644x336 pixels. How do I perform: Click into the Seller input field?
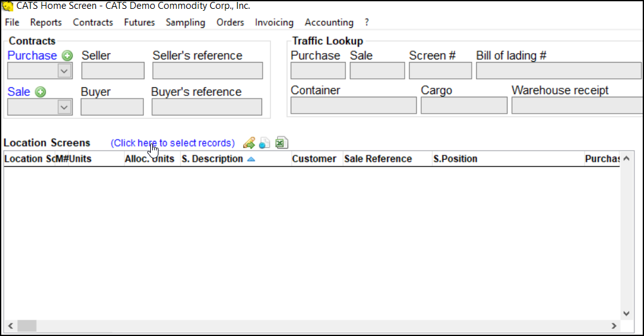point(113,71)
